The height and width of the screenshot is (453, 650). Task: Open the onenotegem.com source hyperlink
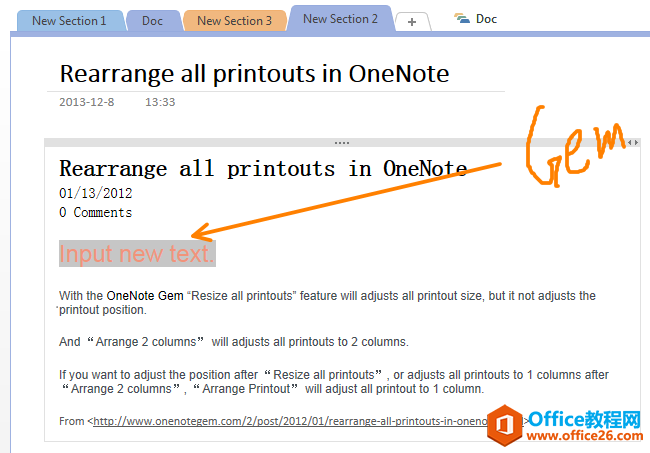click(290, 421)
